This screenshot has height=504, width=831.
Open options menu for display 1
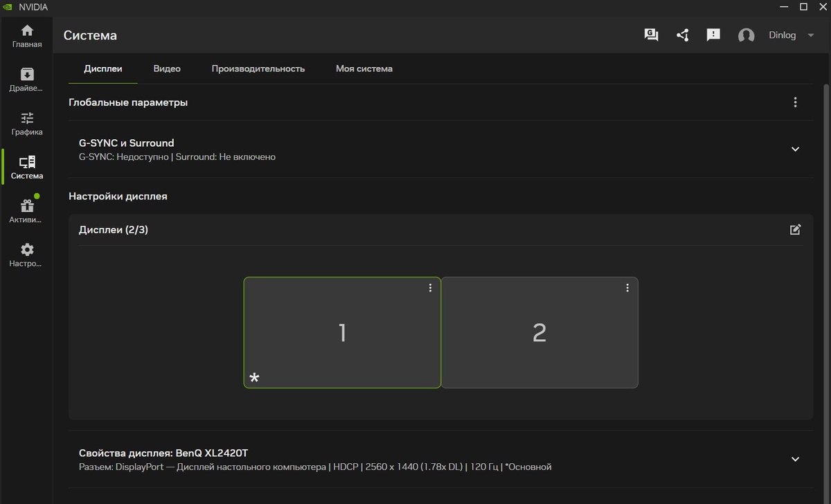tap(430, 287)
